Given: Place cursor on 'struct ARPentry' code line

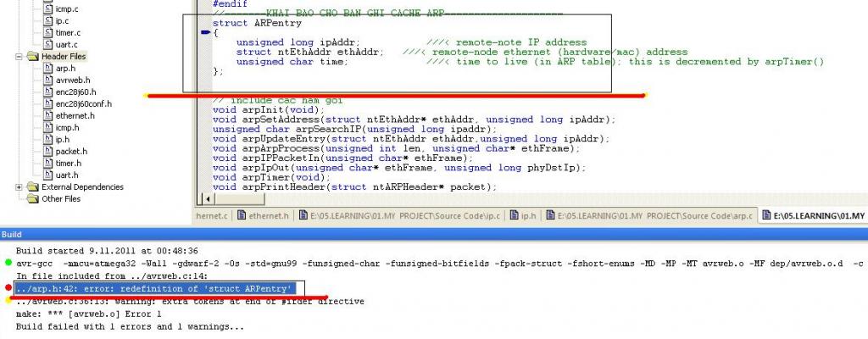Looking at the screenshot, I should click(257, 23).
